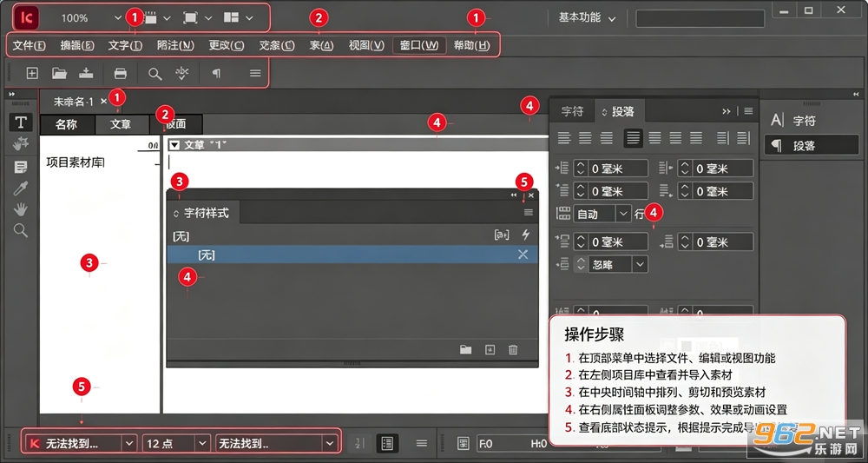This screenshot has width=868, height=463.
Task: Click the print icon in toolbar
Action: coord(120,73)
